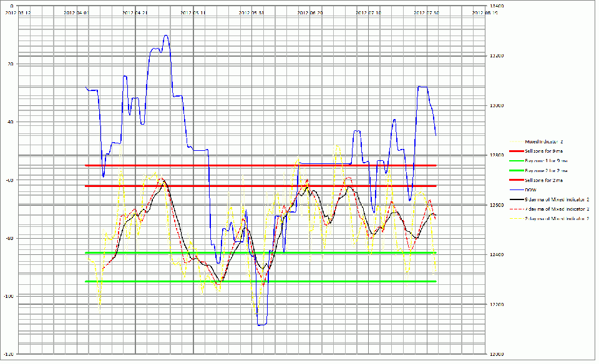The height and width of the screenshot is (364, 599).
Task: Click the black '9 day ma' legend line swatch
Action: 517,199
